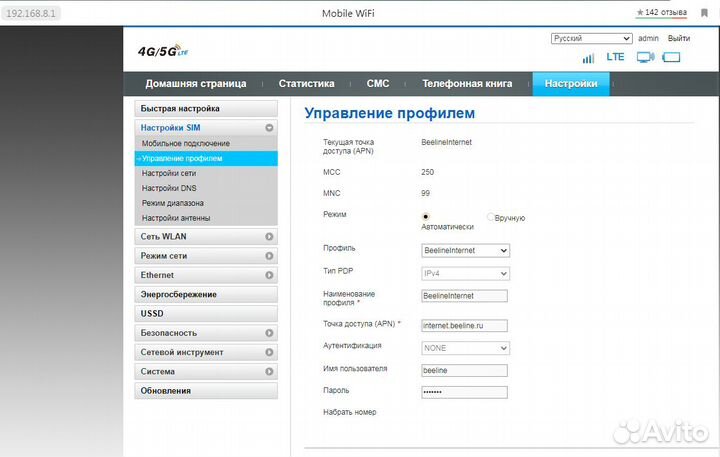The height and width of the screenshot is (457, 720).
Task: Click the Управление профилем page heading
Action: tap(390, 113)
